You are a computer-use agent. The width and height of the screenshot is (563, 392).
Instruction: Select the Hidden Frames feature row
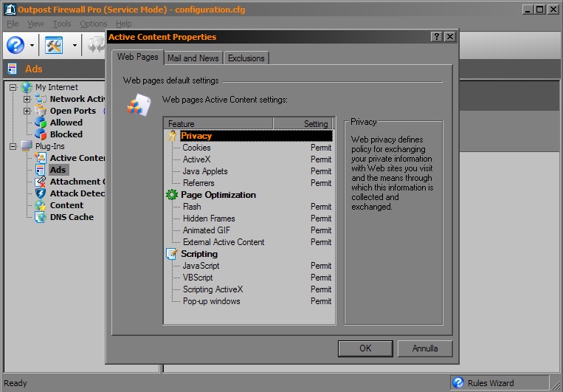[249, 219]
